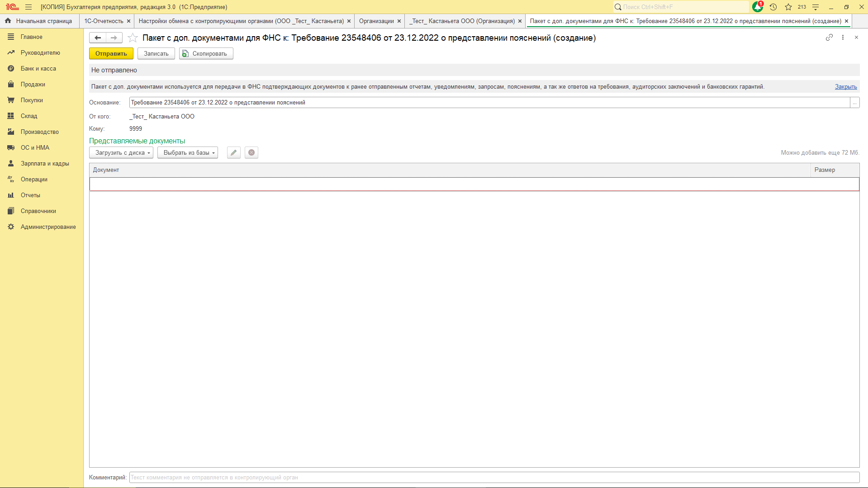Click the delete document icon

pyautogui.click(x=251, y=153)
